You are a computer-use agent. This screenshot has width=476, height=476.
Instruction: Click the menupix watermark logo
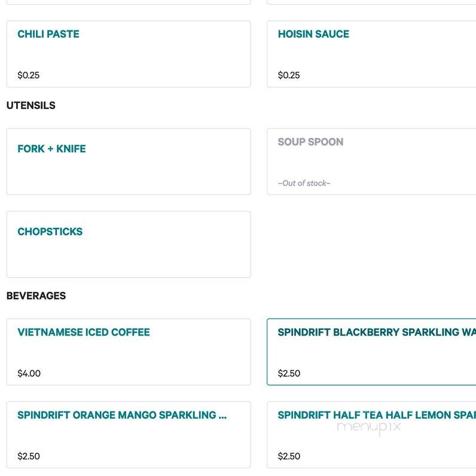pos(369,428)
